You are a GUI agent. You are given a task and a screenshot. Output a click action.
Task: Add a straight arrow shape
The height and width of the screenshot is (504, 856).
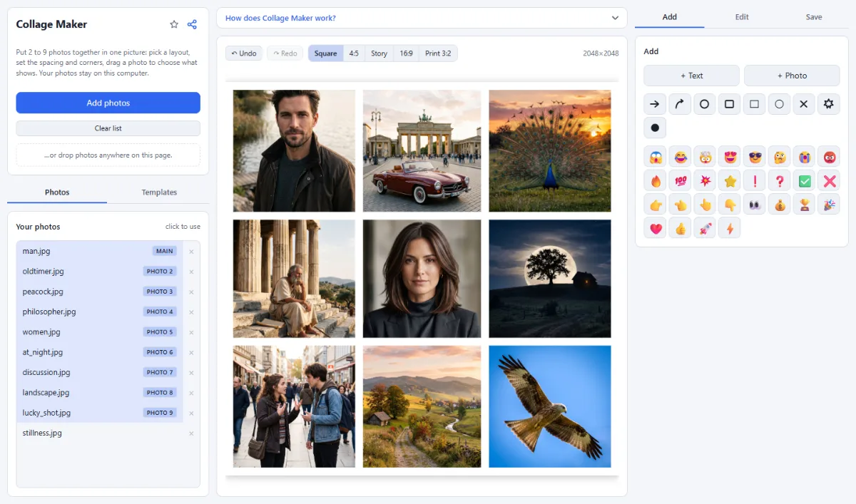(654, 104)
